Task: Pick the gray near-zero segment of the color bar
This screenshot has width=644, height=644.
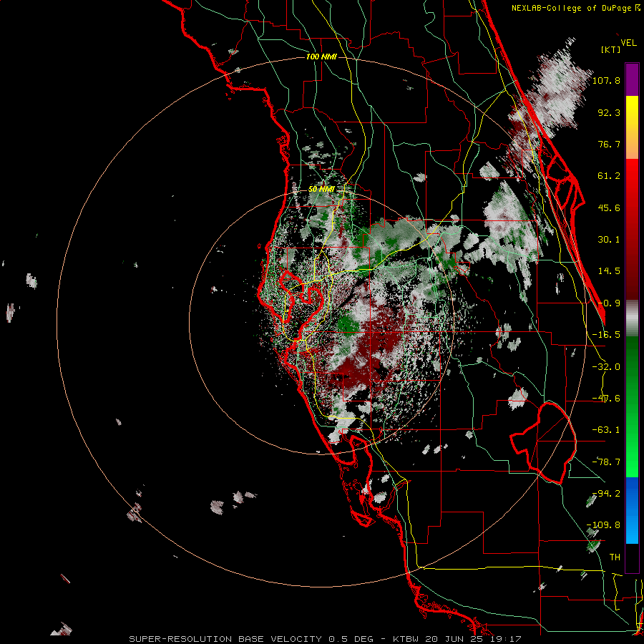Action: point(632,318)
